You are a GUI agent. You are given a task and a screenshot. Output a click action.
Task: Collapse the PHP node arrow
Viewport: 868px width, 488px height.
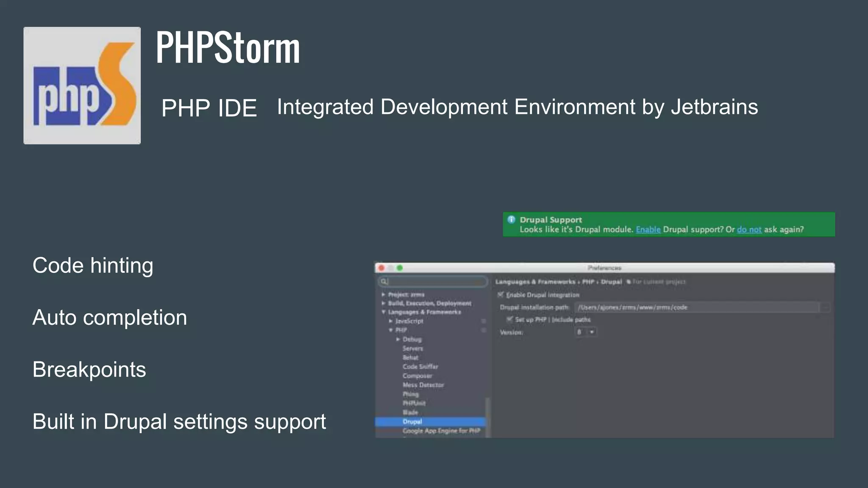click(x=391, y=330)
